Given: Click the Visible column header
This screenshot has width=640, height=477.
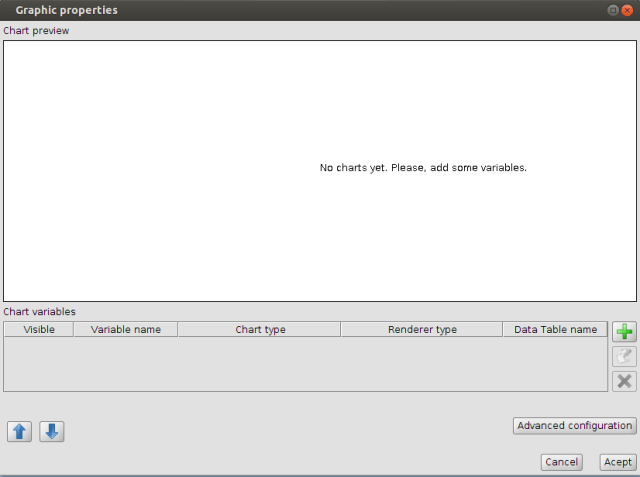Looking at the screenshot, I should click(39, 329).
